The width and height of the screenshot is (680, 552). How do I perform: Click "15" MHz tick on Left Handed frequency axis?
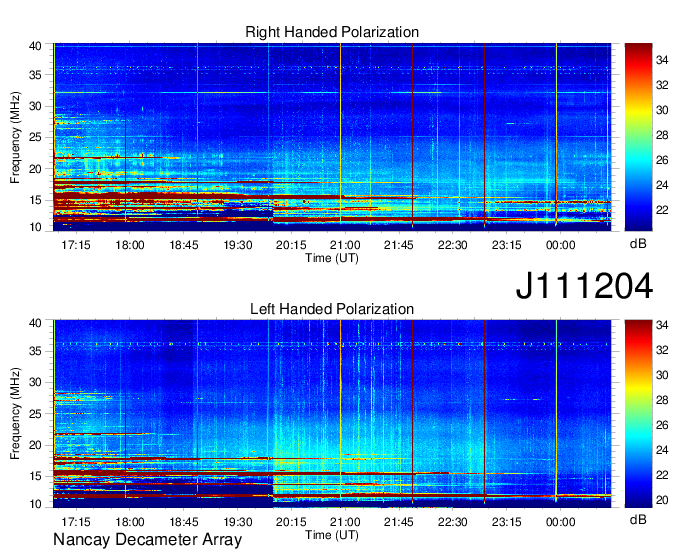(35, 476)
